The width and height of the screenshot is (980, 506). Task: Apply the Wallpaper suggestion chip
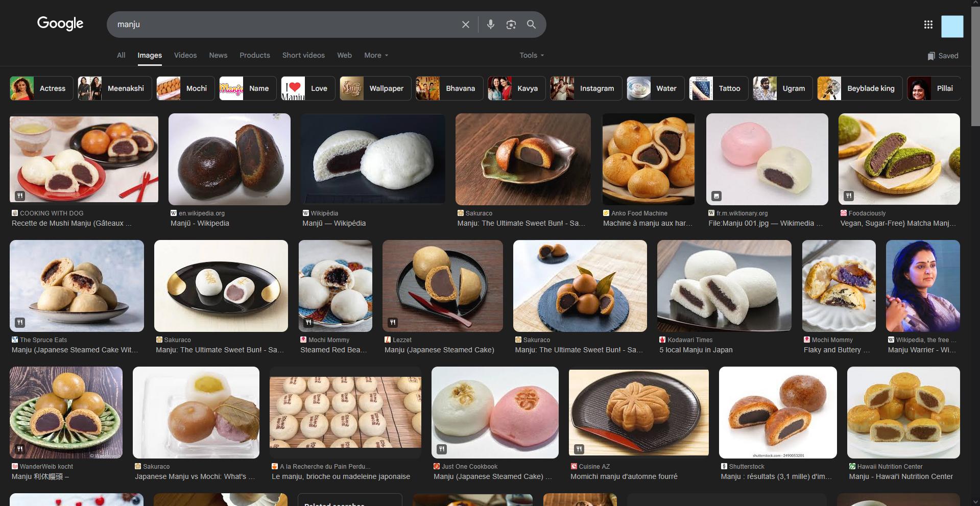pyautogui.click(x=375, y=88)
